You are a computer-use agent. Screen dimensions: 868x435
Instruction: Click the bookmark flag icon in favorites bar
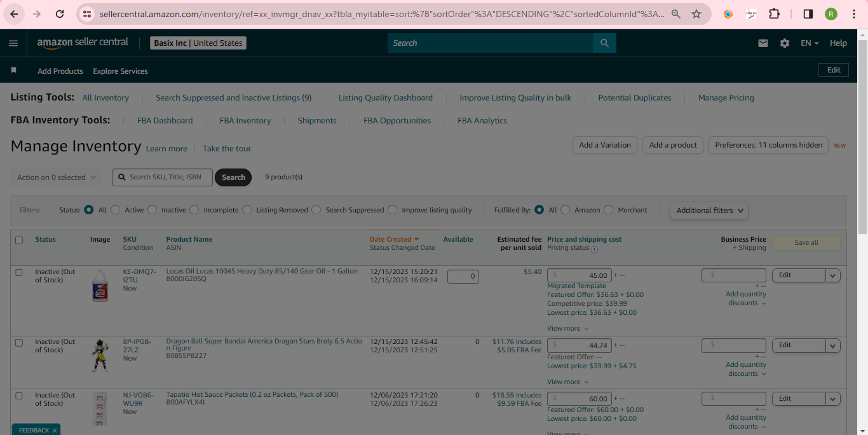tap(14, 70)
